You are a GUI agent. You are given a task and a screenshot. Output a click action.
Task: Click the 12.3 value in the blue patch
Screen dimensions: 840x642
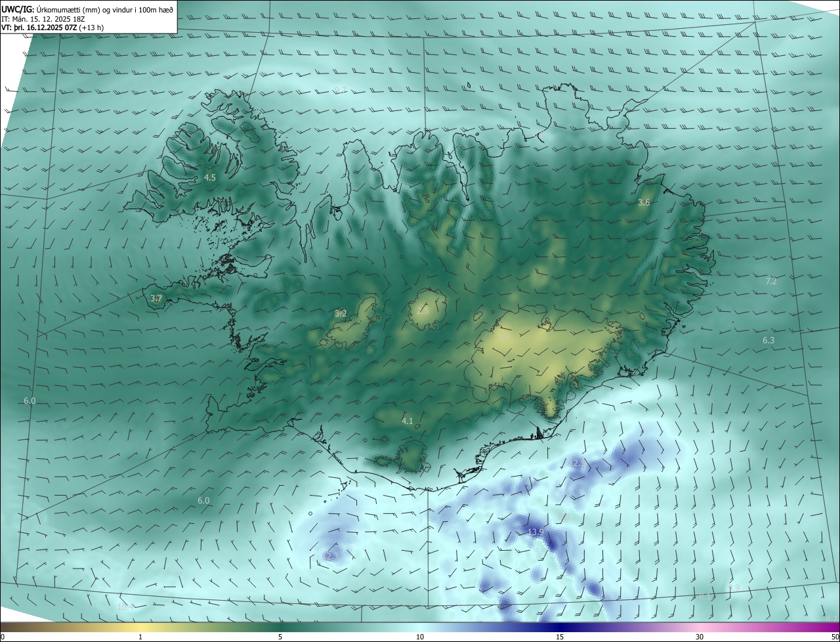330,557
